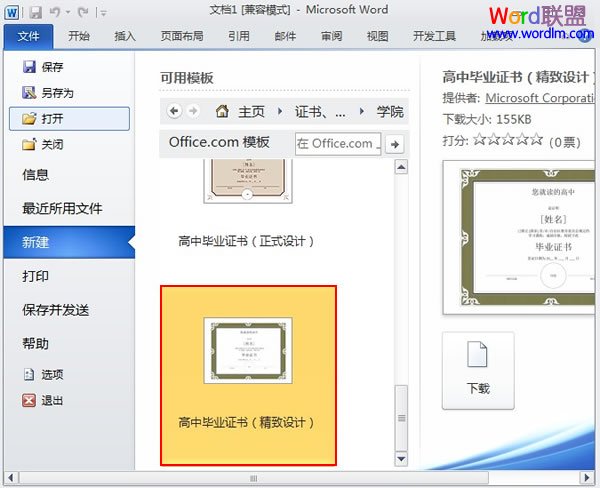Click the back arrow in template navigation
Screen dimensions: 600x488
pyautogui.click(x=174, y=111)
